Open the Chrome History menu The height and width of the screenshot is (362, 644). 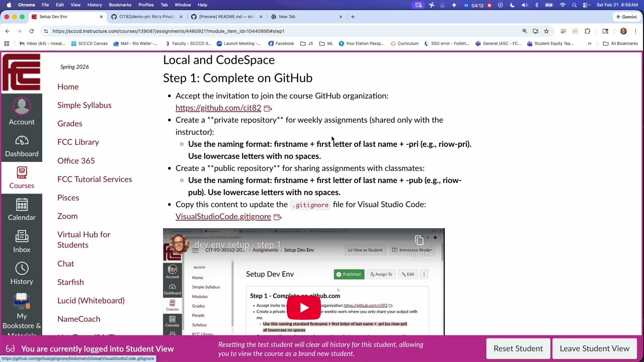coord(95,5)
